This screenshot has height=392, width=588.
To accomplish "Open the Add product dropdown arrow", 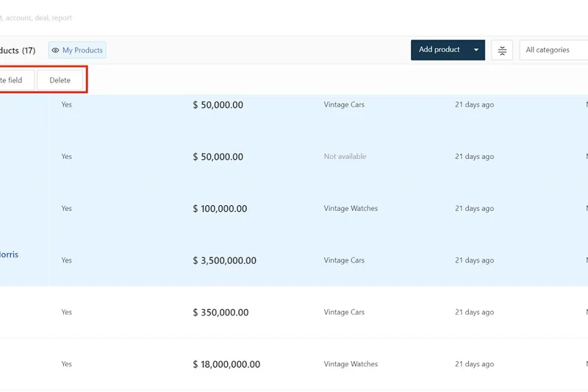I will (x=476, y=50).
